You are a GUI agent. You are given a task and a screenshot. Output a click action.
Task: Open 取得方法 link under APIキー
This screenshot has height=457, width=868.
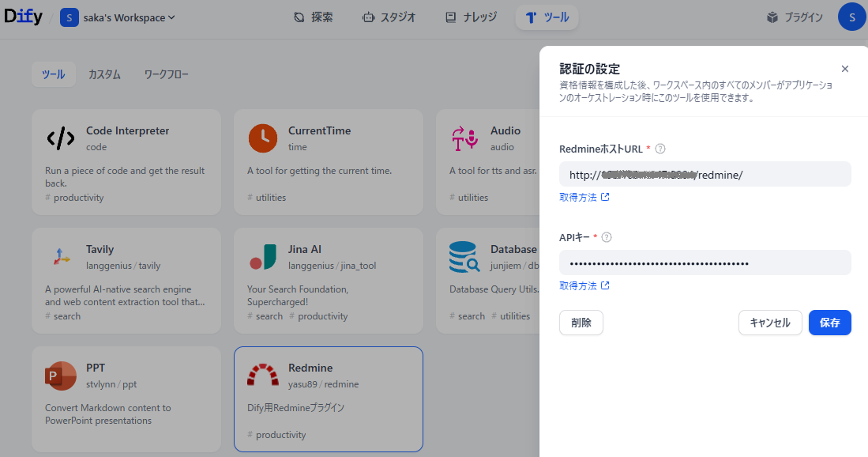click(x=584, y=286)
